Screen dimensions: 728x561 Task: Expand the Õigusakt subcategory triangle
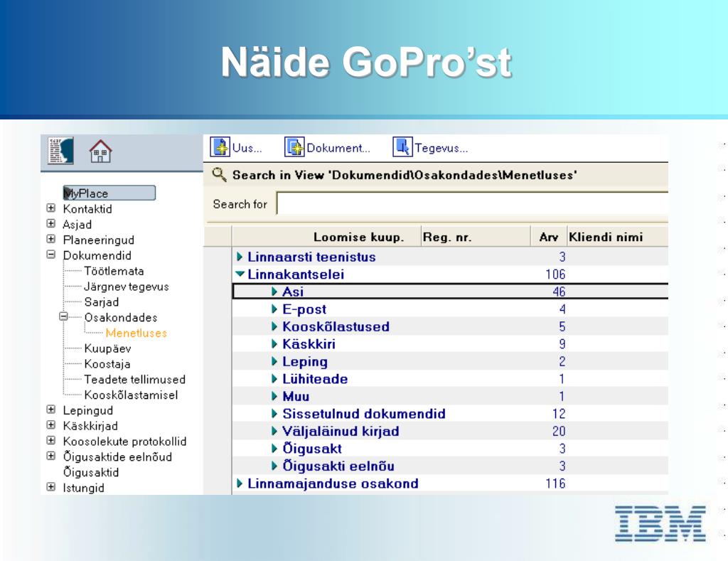[274, 448]
